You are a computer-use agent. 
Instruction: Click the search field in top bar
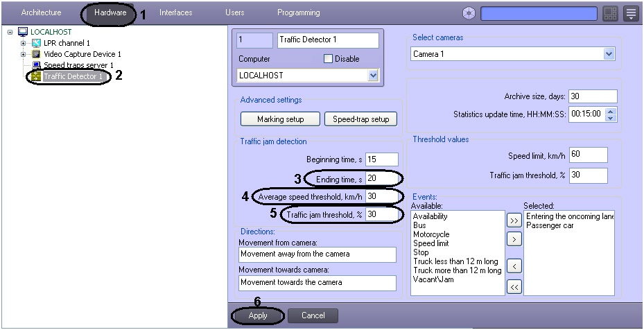(539, 14)
